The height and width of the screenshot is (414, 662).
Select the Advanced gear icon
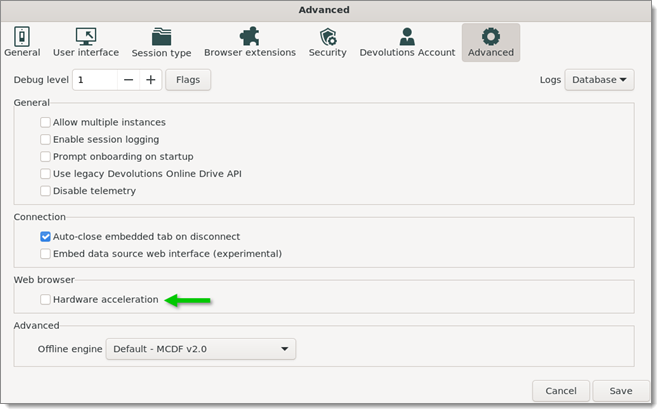click(491, 37)
